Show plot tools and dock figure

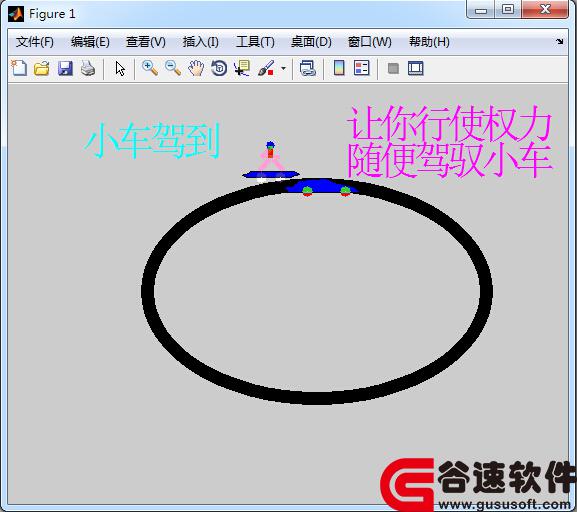tap(415, 68)
